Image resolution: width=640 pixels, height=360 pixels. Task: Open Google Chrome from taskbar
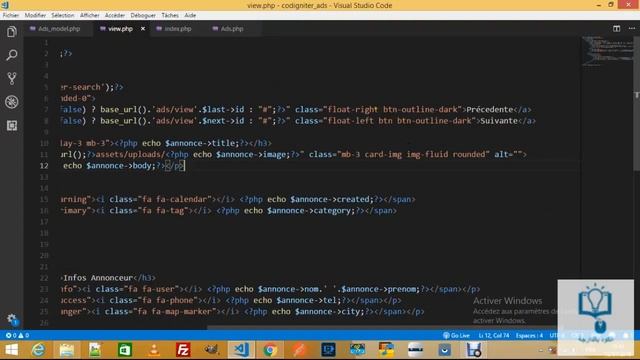click(270, 350)
